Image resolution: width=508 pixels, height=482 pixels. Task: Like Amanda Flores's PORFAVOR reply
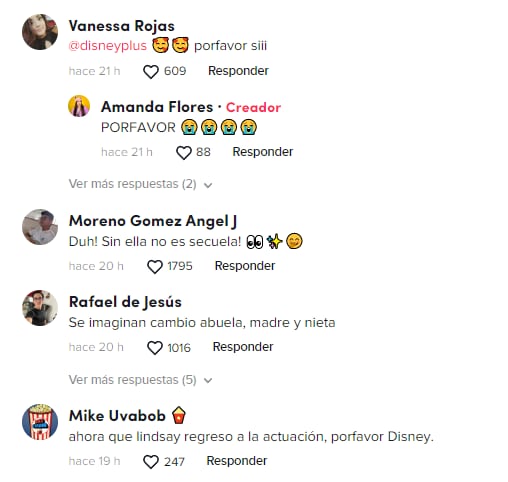[x=184, y=153]
